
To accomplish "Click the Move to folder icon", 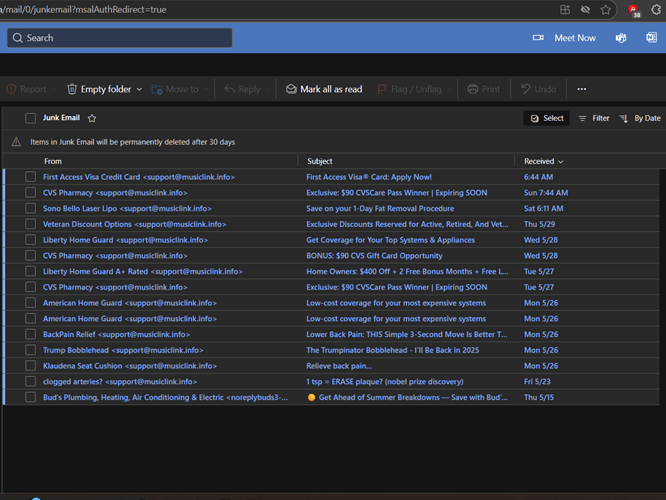I will 157,89.
